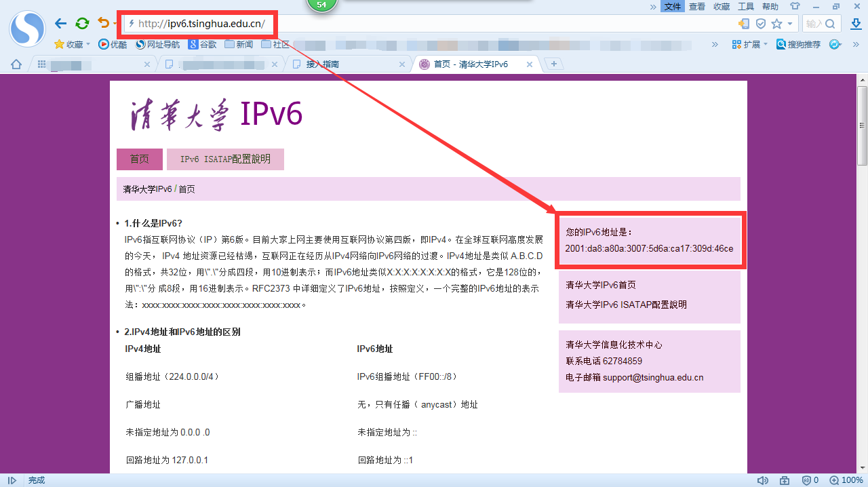Click the Sogou browser logo avatar

[x=27, y=28]
